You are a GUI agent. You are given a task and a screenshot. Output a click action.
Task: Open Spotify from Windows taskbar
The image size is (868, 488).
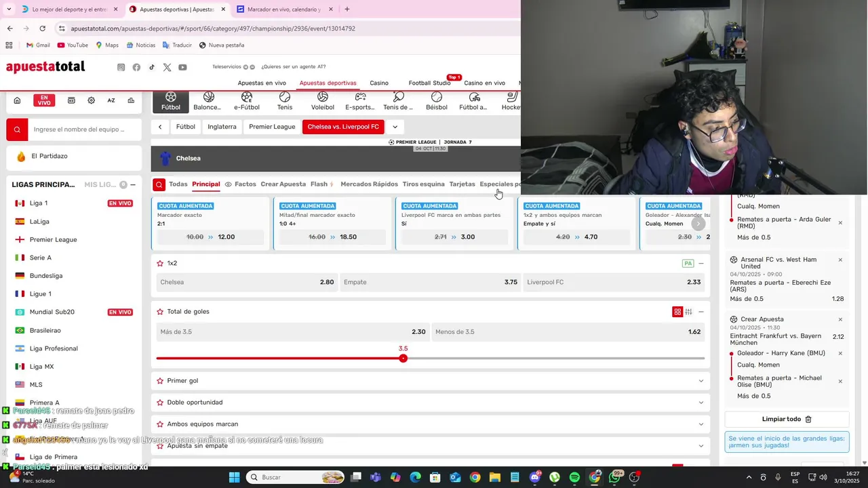pos(574,477)
